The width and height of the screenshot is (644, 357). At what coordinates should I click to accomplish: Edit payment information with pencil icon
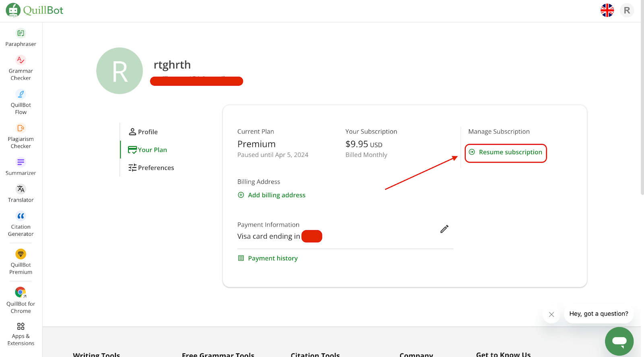(x=444, y=229)
